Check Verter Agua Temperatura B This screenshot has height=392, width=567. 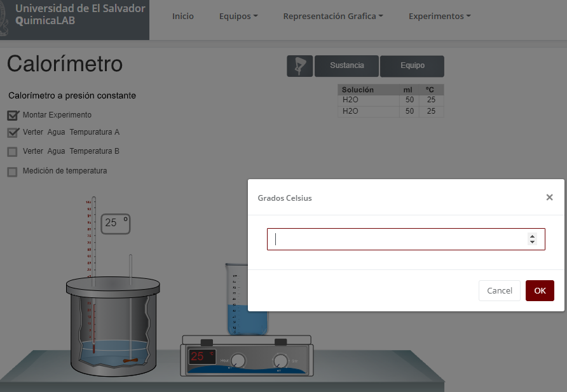pyautogui.click(x=12, y=152)
